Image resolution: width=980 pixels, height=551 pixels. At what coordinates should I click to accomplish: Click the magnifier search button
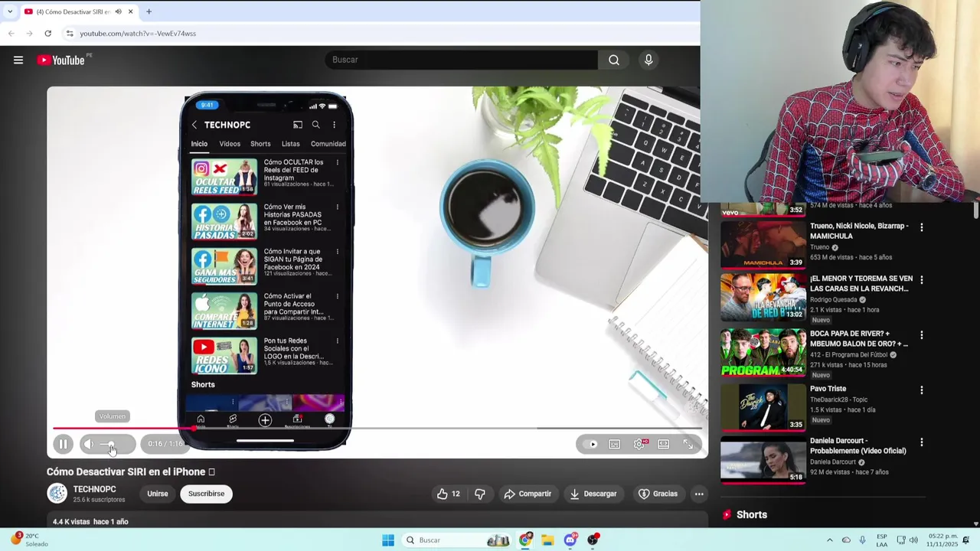(614, 60)
